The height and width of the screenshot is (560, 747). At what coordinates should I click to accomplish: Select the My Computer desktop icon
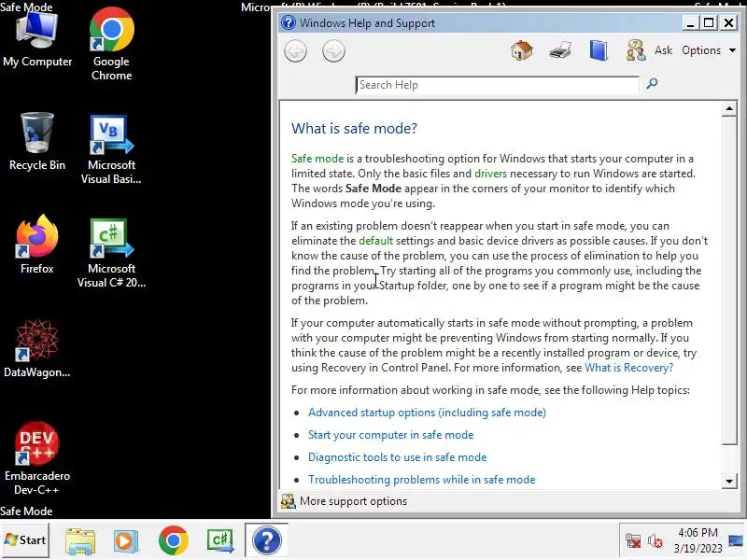[37, 40]
